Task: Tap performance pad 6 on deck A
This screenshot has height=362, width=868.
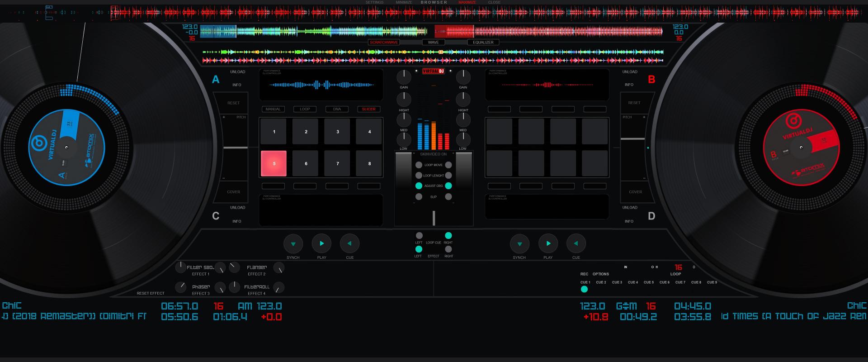Action: [x=306, y=163]
